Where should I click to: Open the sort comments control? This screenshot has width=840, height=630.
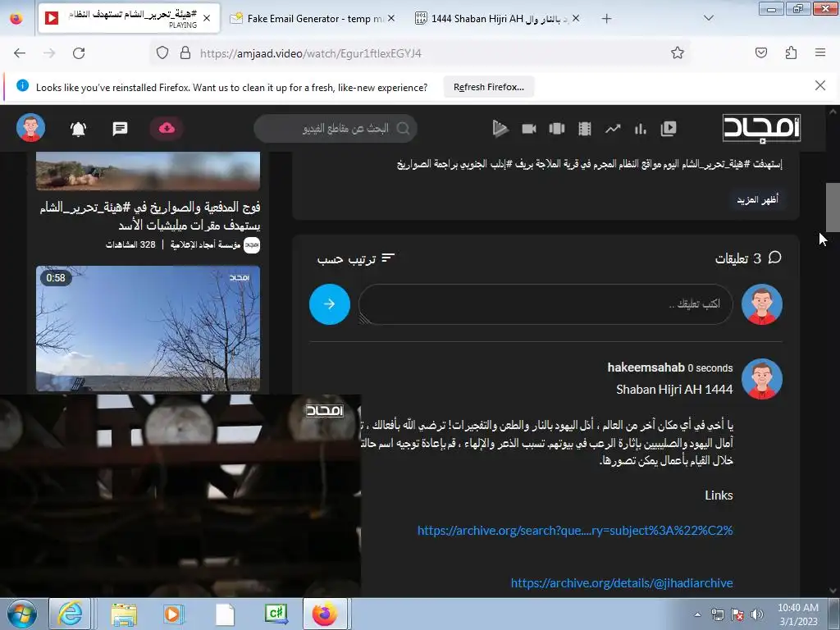(x=356, y=259)
